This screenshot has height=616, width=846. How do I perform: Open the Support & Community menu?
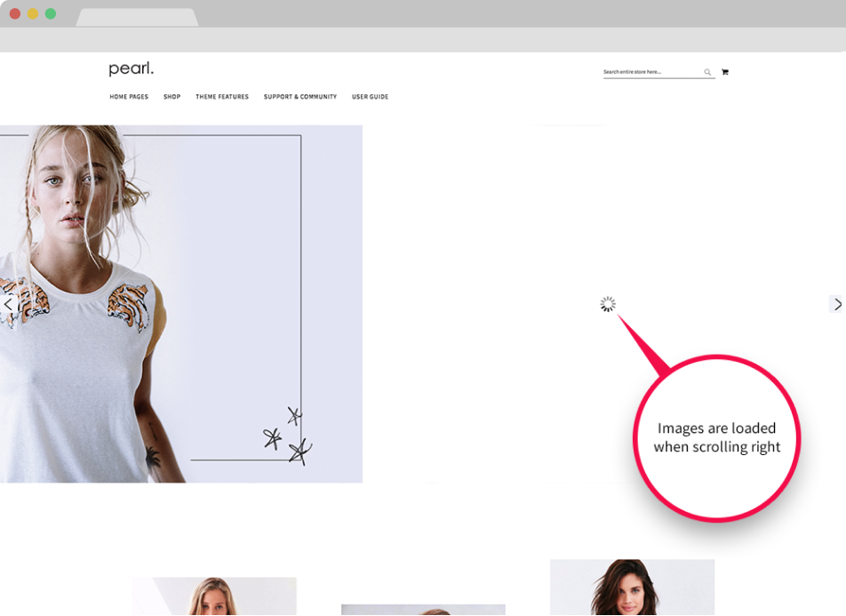(x=300, y=97)
